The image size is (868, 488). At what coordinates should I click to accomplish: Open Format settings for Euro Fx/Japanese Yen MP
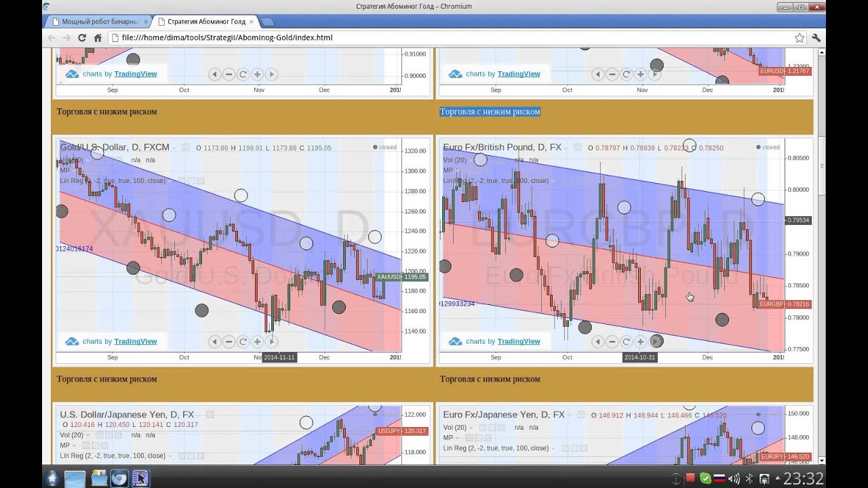pyautogui.click(x=479, y=438)
